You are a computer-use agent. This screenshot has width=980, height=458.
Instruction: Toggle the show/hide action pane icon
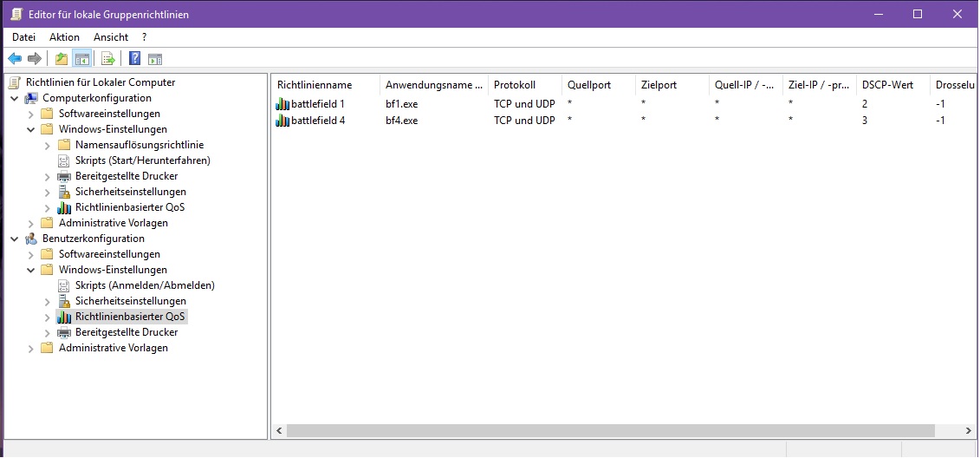(x=155, y=60)
